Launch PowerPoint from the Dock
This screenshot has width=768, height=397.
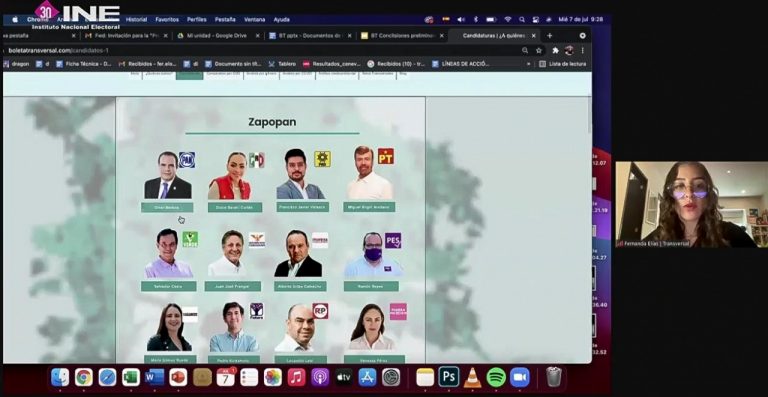click(178, 377)
